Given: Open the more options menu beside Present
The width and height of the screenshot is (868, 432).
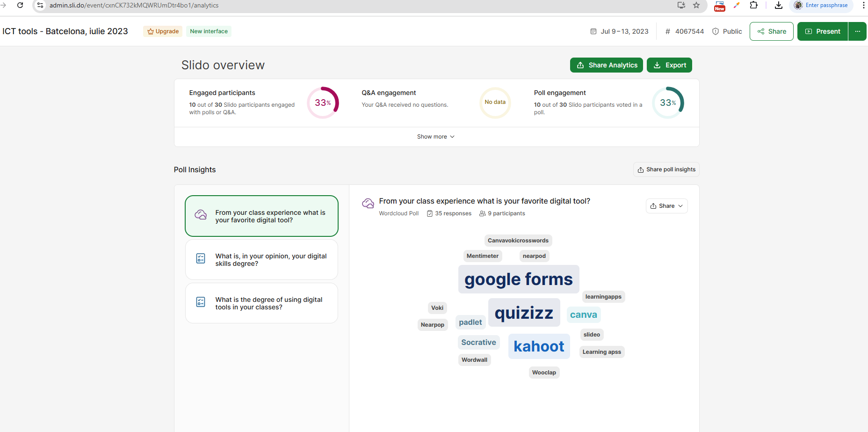Looking at the screenshot, I should coord(857,31).
